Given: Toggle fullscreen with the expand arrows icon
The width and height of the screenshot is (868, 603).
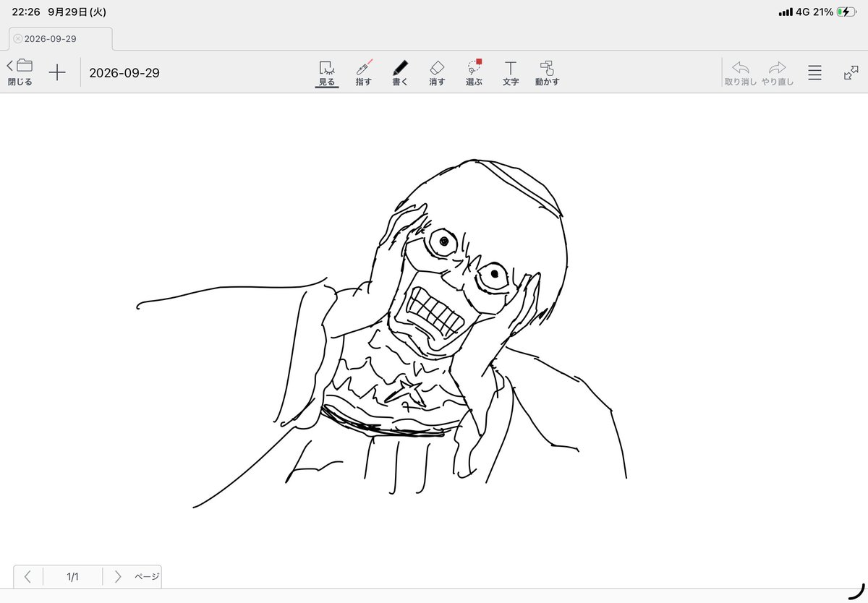Looking at the screenshot, I should tap(851, 72).
